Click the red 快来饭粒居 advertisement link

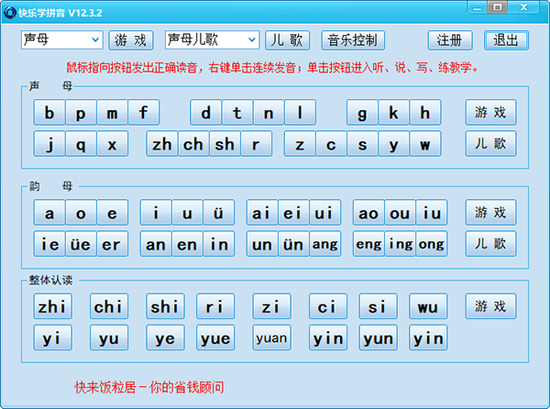(x=149, y=387)
